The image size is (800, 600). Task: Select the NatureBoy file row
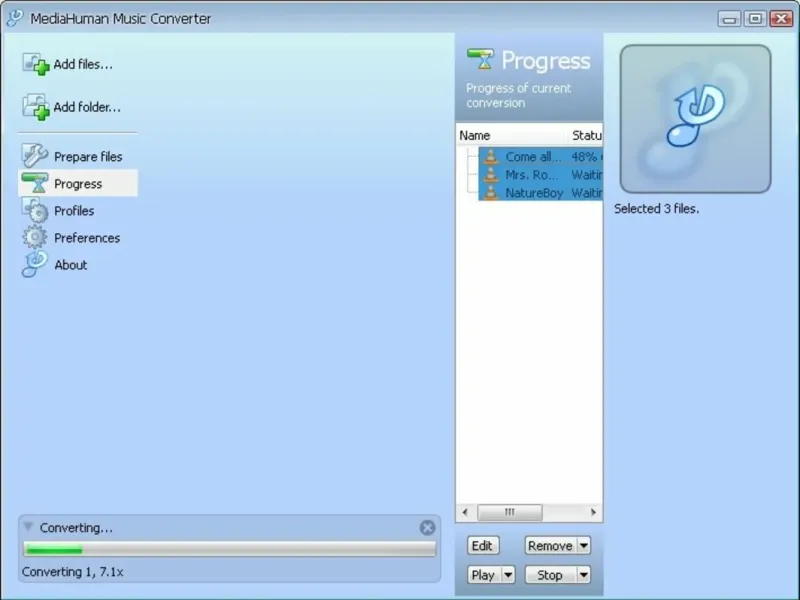540,192
